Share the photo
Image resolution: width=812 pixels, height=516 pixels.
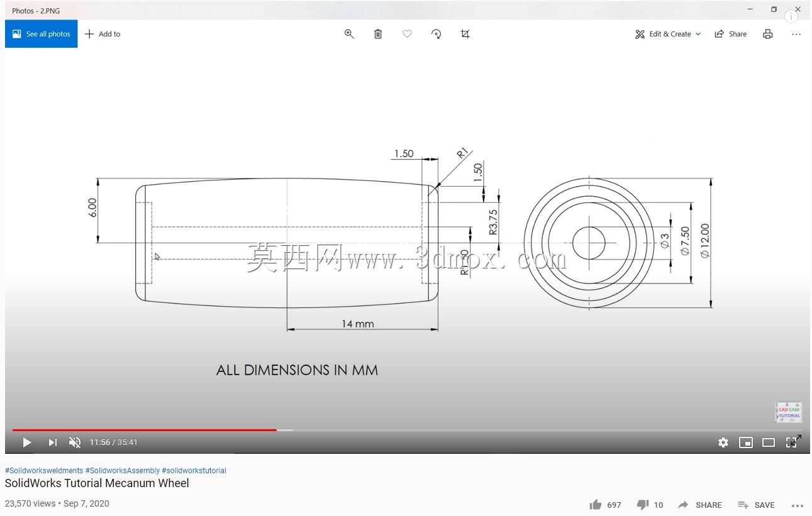[x=731, y=34]
